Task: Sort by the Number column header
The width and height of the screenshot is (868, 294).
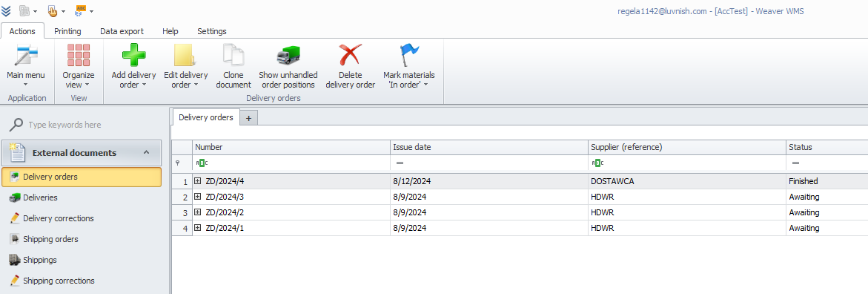Action: point(291,147)
